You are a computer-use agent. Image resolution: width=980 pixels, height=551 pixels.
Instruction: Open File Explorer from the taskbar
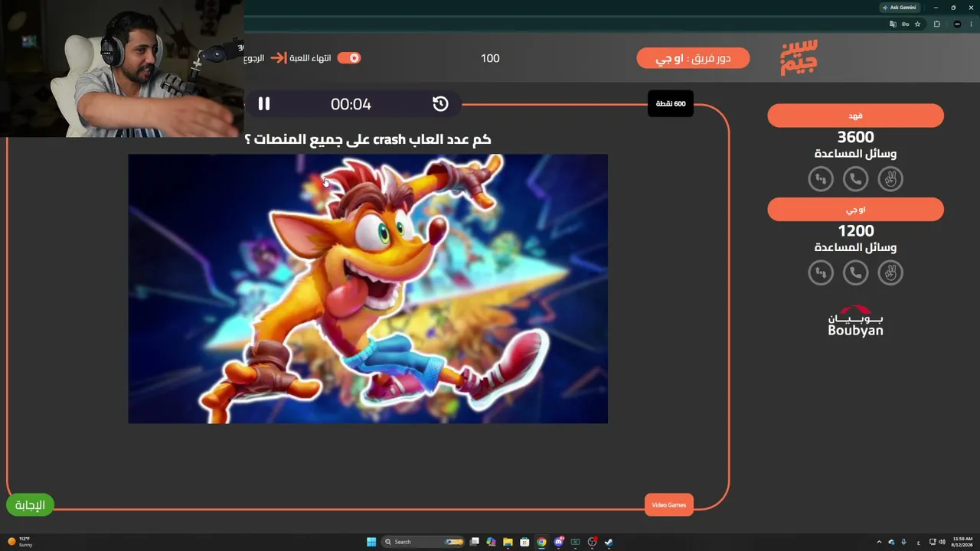[508, 542]
